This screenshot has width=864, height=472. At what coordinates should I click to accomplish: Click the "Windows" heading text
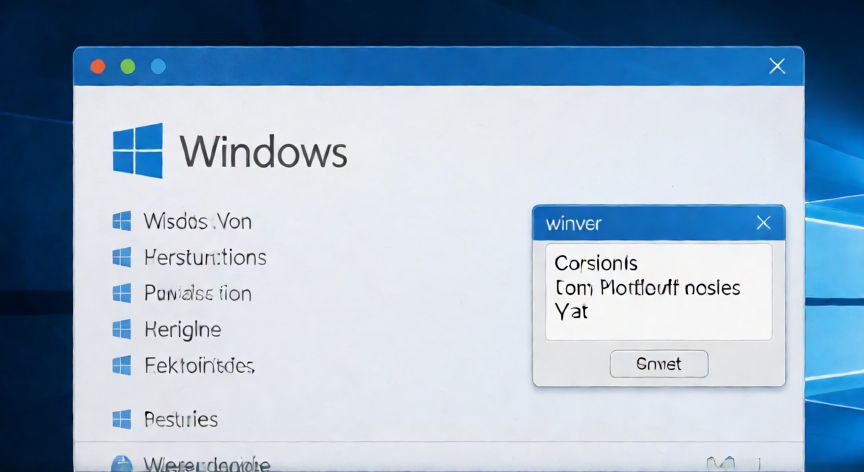[263, 151]
